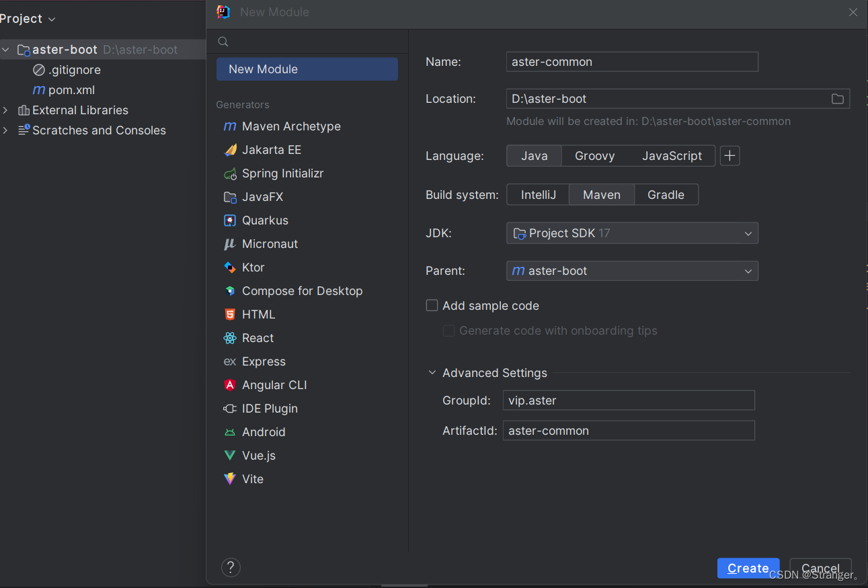Select JavaScript as the language
Screen dimensions: 868x588
(x=672, y=156)
